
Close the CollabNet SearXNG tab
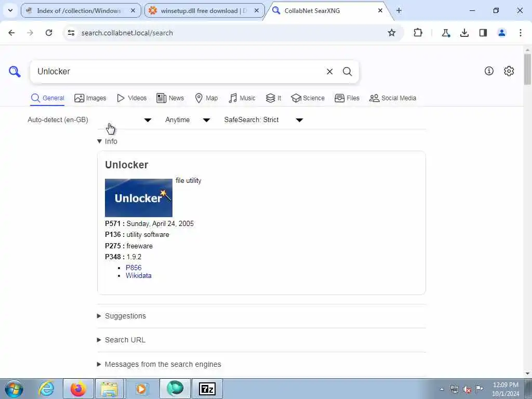380,10
